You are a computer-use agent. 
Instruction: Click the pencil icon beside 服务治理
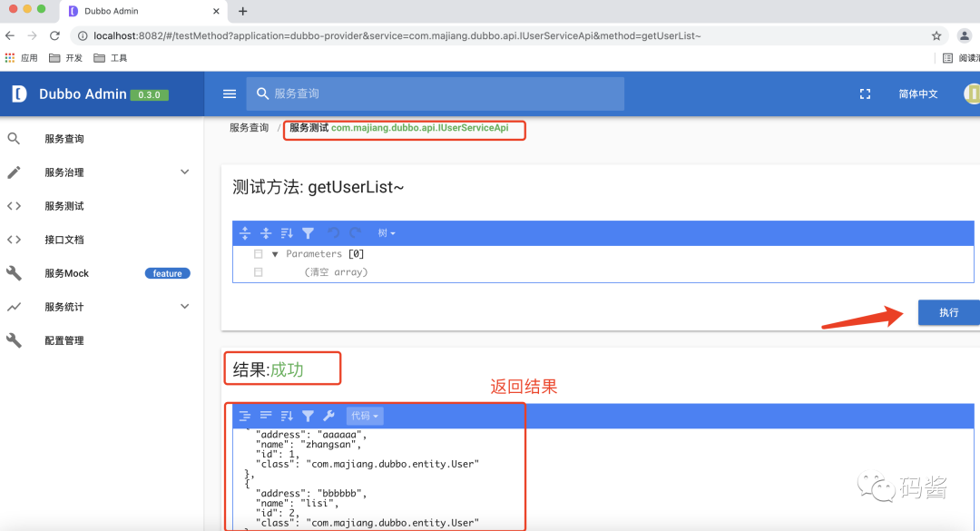(x=14, y=172)
